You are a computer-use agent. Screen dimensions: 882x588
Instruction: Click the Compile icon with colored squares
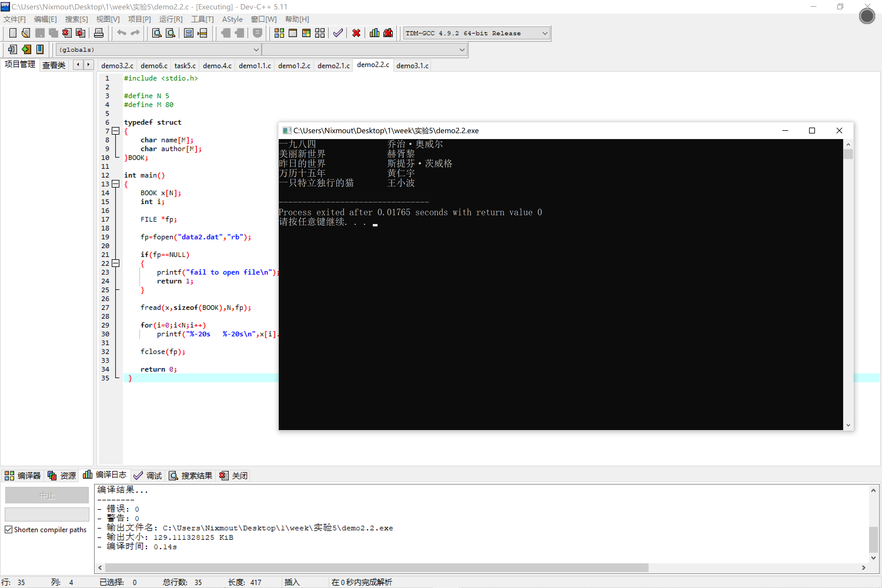point(279,34)
